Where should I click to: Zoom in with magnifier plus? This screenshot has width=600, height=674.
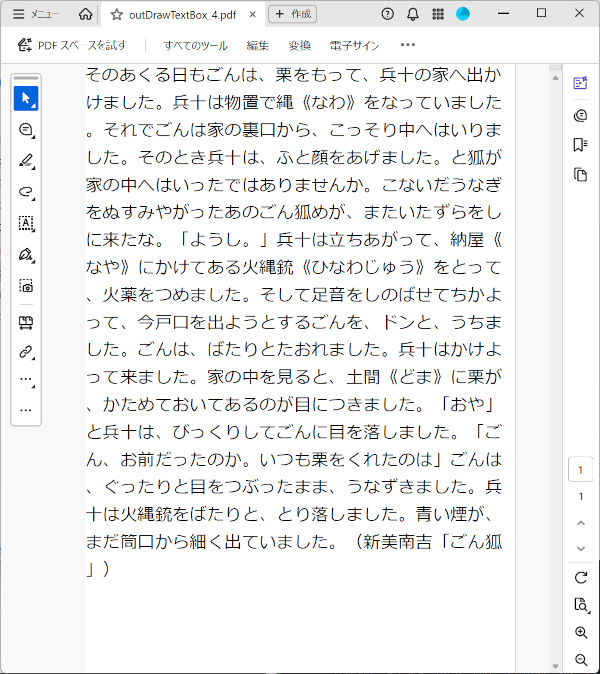(581, 632)
